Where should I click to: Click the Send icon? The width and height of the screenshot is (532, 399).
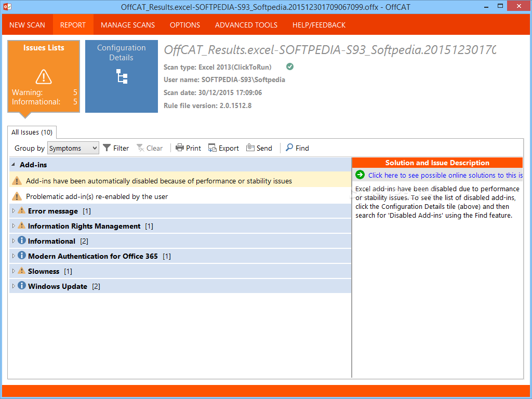pyautogui.click(x=250, y=148)
